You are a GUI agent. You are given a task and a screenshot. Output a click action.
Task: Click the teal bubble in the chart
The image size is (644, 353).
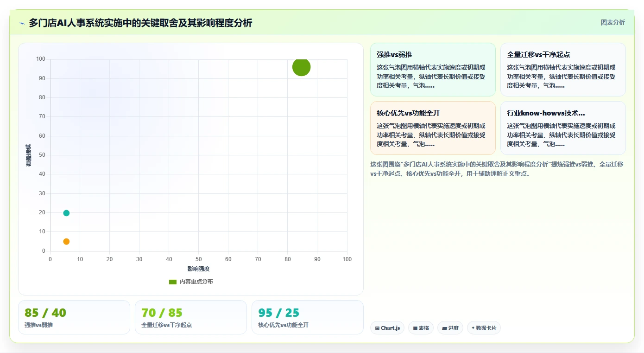(66, 213)
